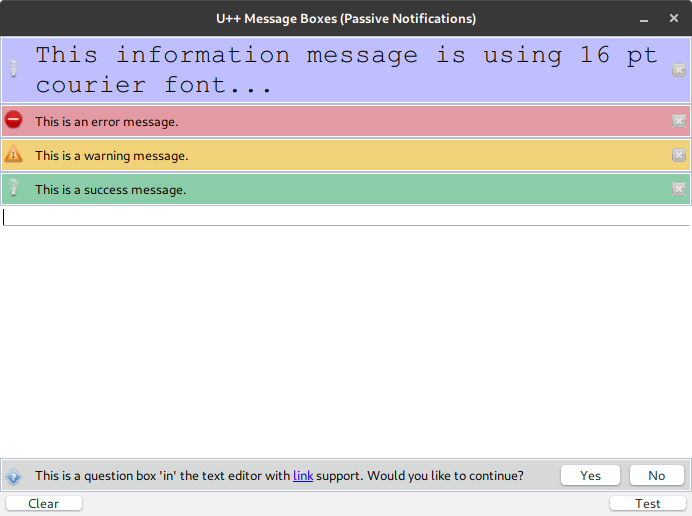Screen dimensions: 692x516
Task: Click the success message icon
Action: 14,189
